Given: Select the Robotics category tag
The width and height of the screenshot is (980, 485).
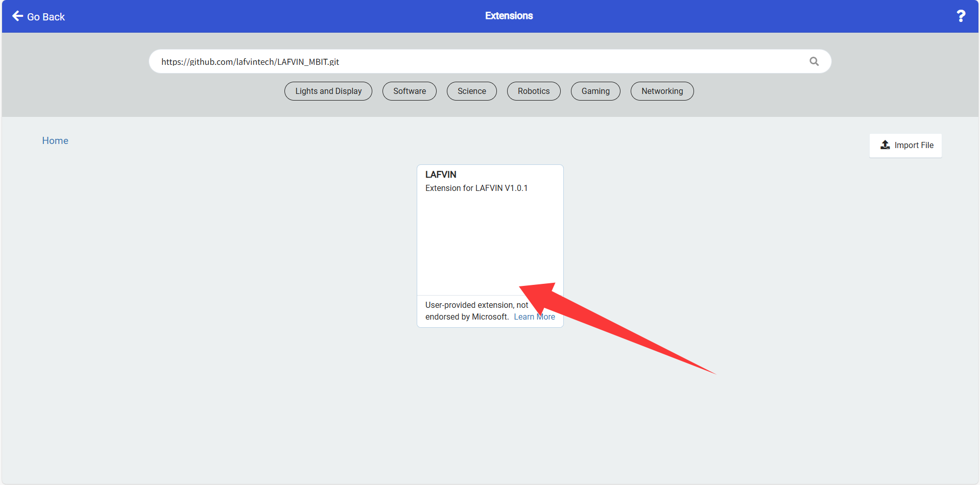Looking at the screenshot, I should coord(534,91).
